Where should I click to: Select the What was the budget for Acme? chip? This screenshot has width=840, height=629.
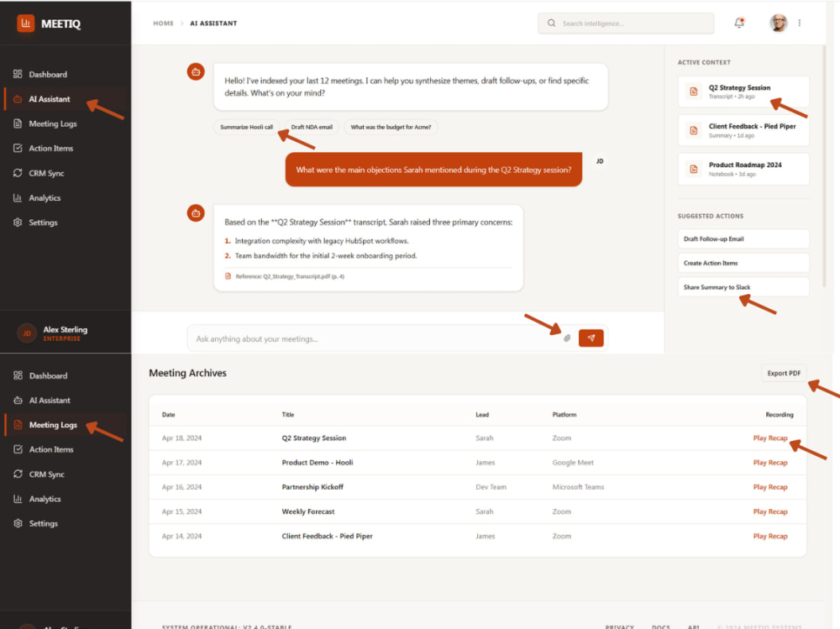[391, 127]
